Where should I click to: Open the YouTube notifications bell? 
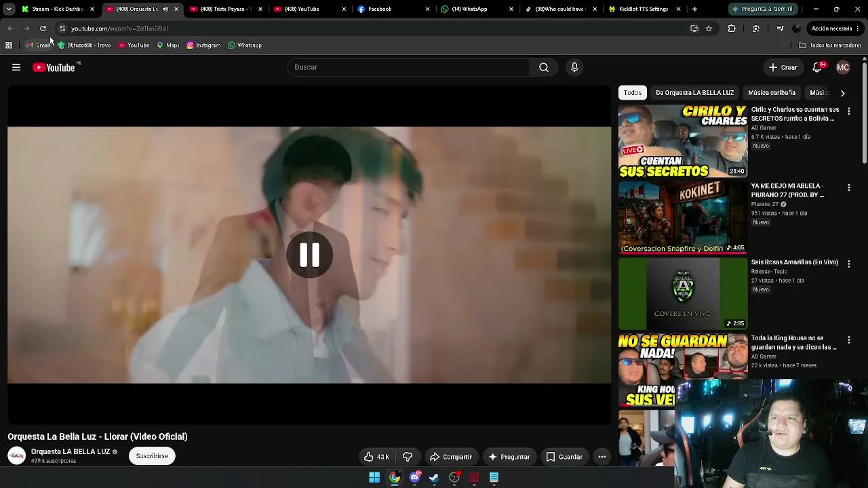coord(817,67)
